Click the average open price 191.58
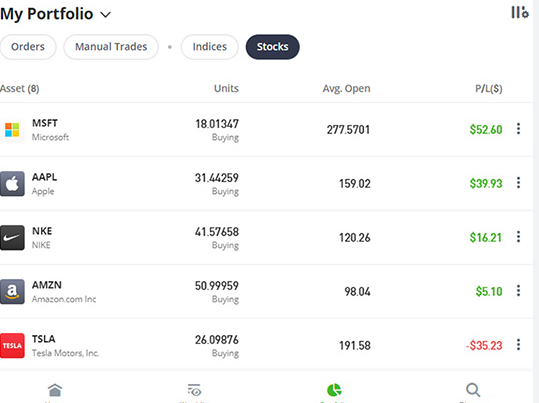Image resolution: width=539 pixels, height=403 pixels. 355,346
